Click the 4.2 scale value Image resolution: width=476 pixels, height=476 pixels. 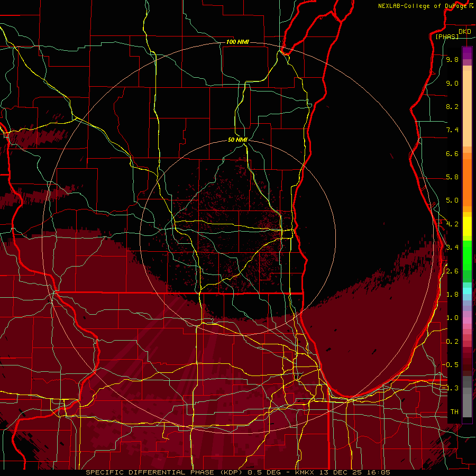pos(452,224)
